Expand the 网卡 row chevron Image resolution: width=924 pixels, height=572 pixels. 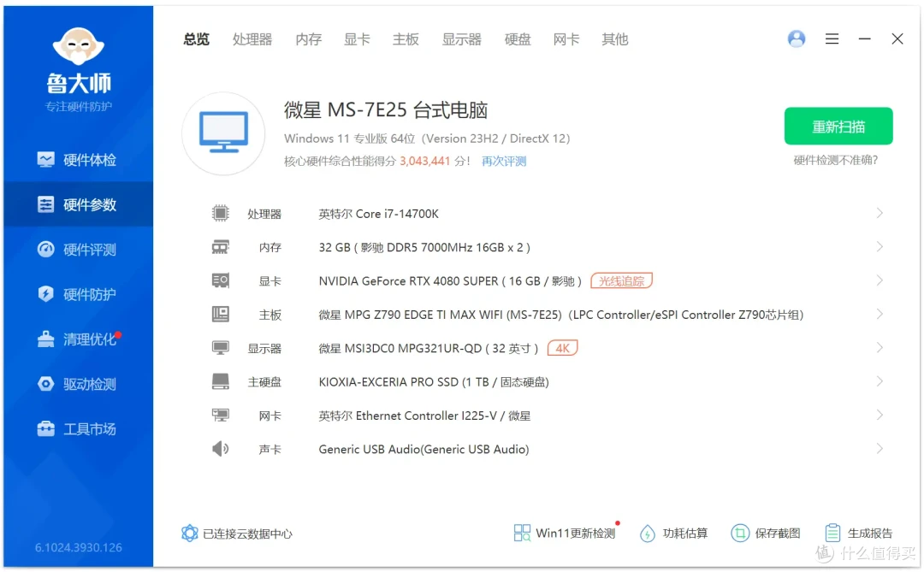point(880,415)
